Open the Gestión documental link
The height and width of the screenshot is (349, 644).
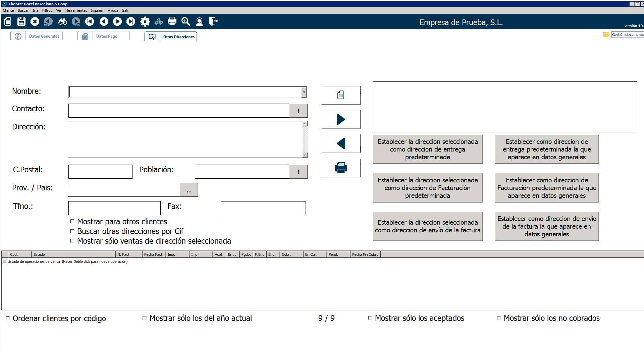[627, 35]
